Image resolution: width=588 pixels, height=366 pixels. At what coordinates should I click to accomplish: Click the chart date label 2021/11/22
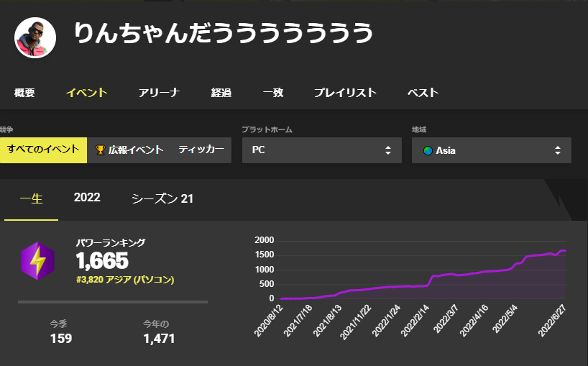pyautogui.click(x=356, y=322)
